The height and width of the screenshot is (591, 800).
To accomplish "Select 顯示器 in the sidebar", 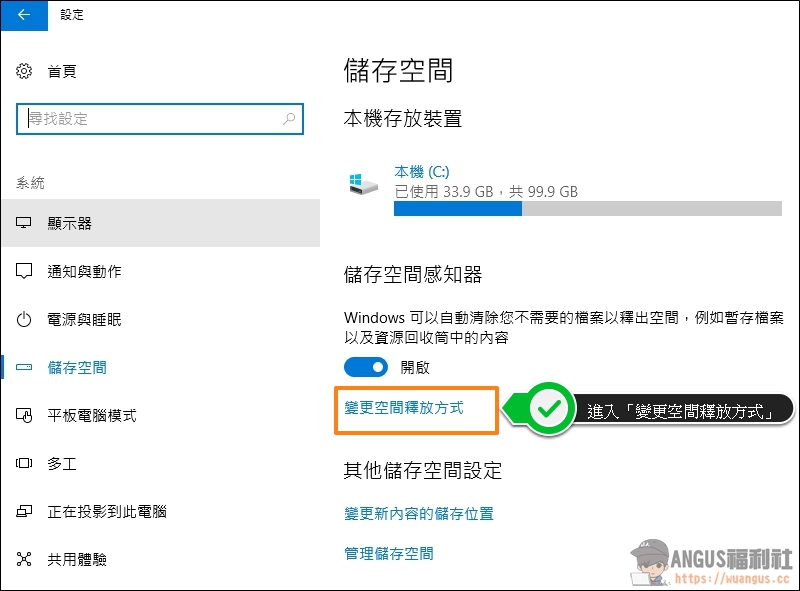I will (70, 224).
